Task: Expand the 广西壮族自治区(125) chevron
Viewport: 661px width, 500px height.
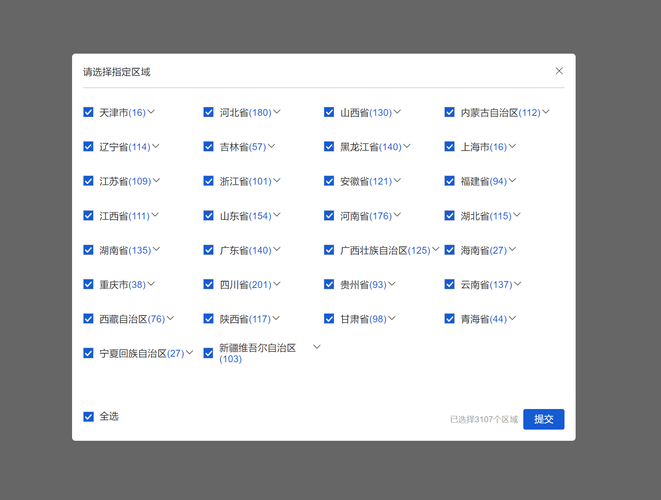Action: 436,250
